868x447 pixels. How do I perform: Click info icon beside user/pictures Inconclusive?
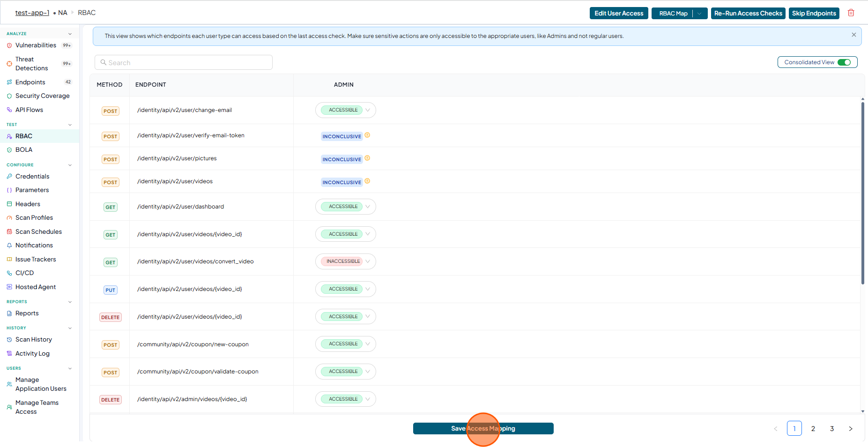click(367, 158)
